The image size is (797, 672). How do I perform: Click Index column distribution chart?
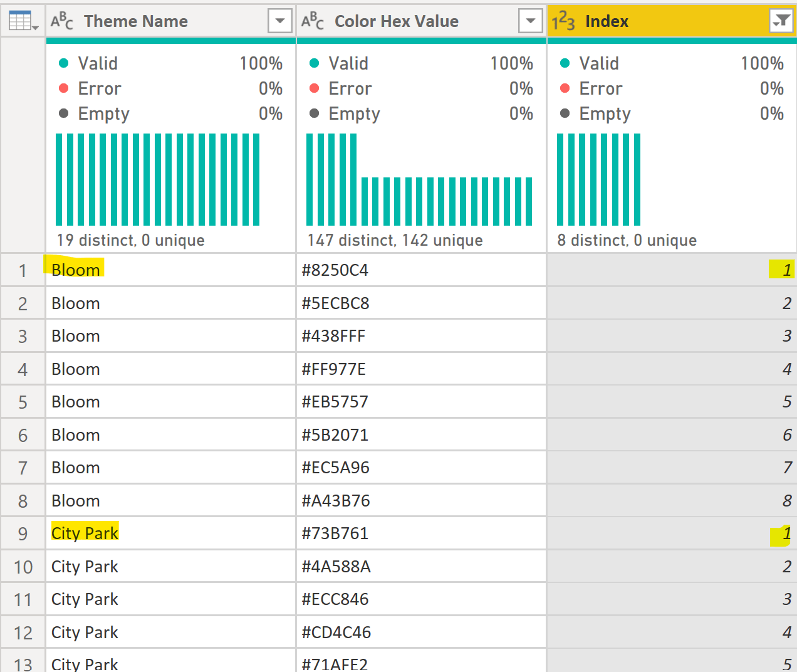coord(599,179)
